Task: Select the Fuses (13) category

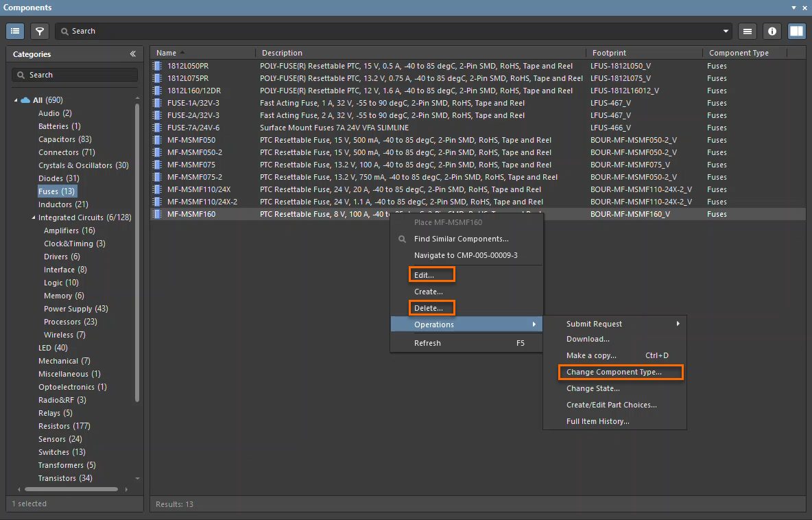Action: pyautogui.click(x=56, y=191)
